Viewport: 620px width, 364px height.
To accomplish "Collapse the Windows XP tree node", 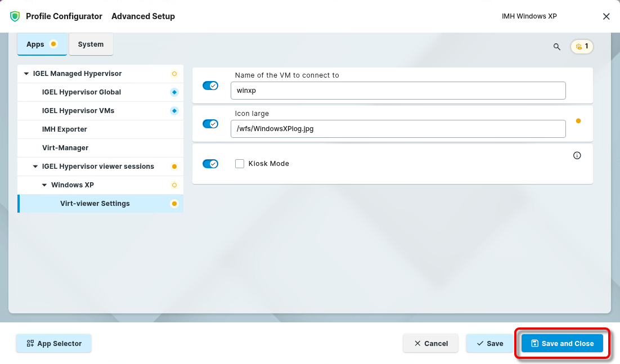I will point(44,185).
